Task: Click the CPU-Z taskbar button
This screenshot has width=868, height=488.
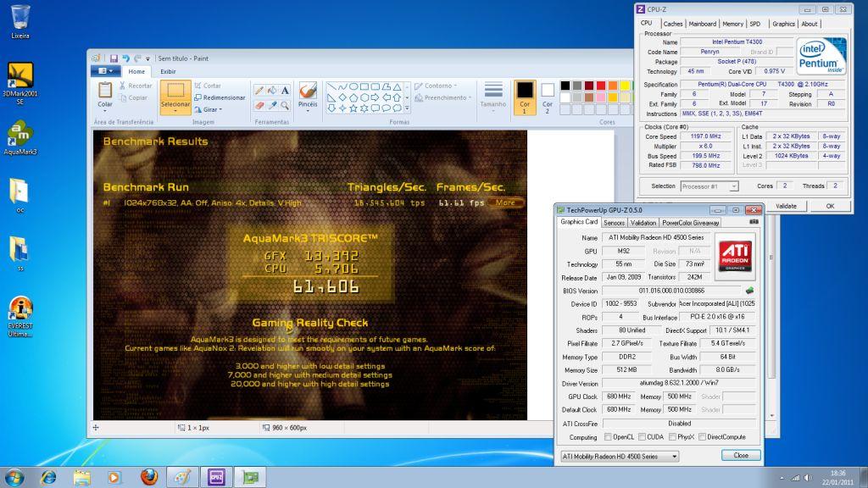Action: tap(216, 477)
